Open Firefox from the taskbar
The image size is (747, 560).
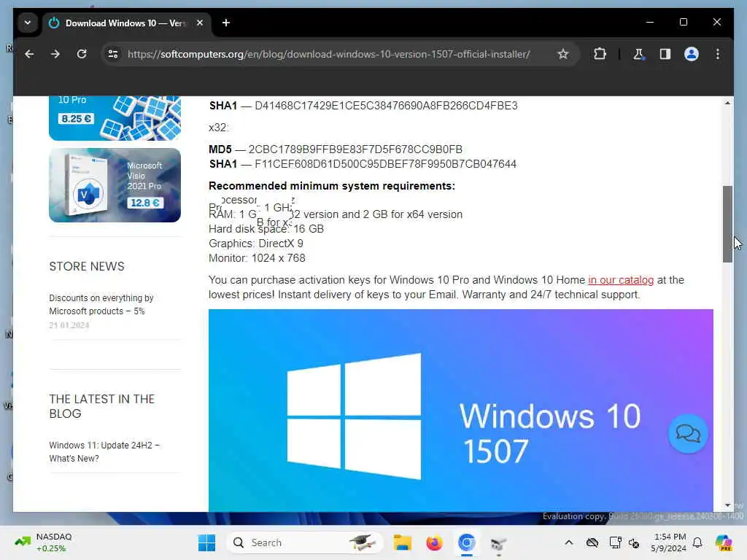(434, 542)
